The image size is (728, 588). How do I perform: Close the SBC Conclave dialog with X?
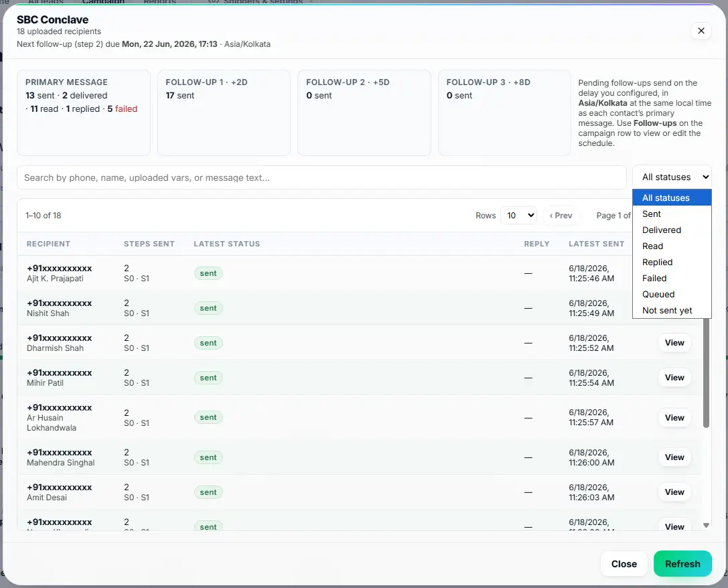coord(701,31)
